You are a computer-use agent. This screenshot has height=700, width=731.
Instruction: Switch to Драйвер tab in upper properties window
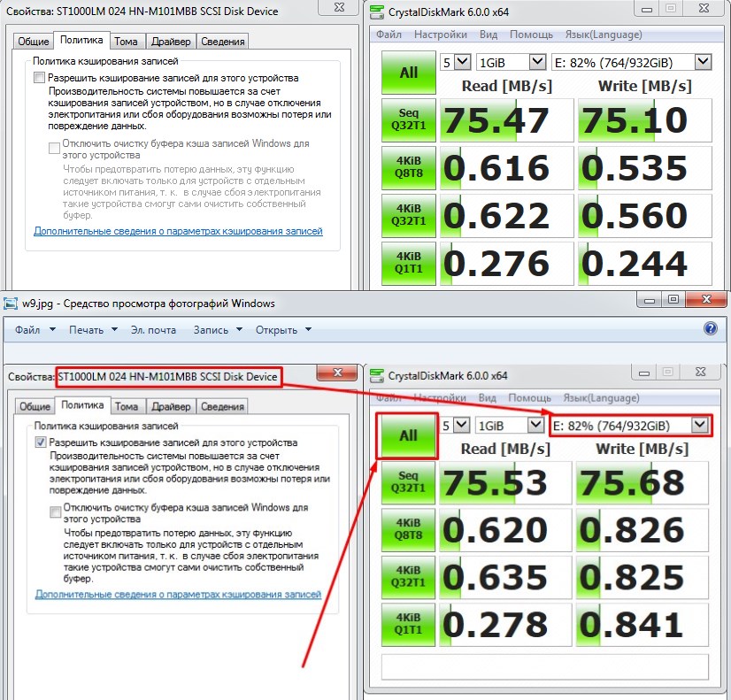171,41
